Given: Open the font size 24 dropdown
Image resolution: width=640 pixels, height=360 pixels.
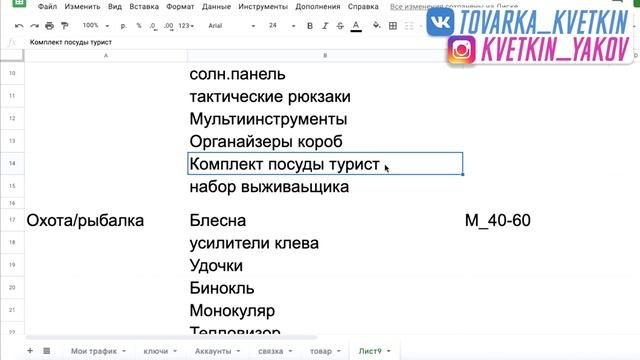Looking at the screenshot, I should pyautogui.click(x=282, y=26).
